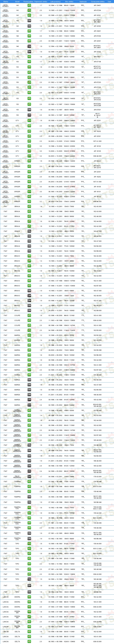Click the '92kW / 125KM' power cell
Viewport: 114px width, 644px height.
[x=69, y=115]
